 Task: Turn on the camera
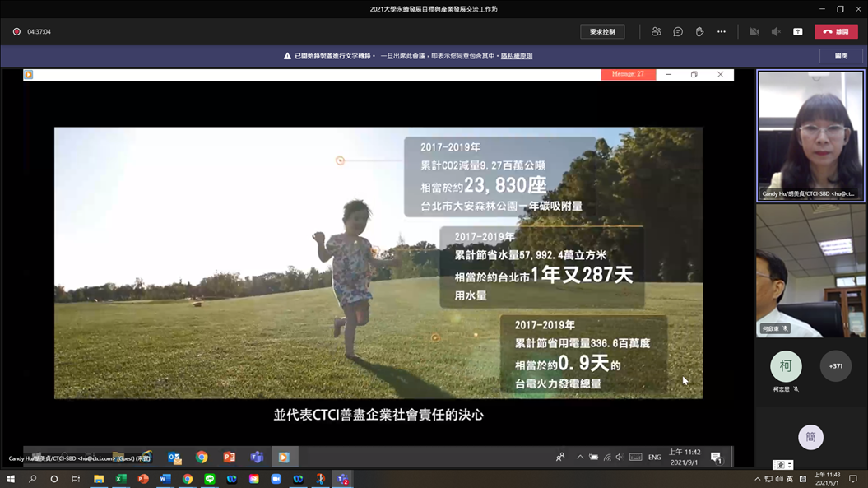[x=754, y=32]
